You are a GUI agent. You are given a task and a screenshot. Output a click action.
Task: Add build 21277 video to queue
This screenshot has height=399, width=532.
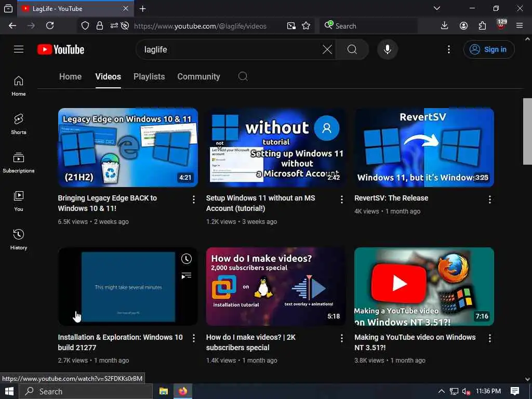click(187, 275)
